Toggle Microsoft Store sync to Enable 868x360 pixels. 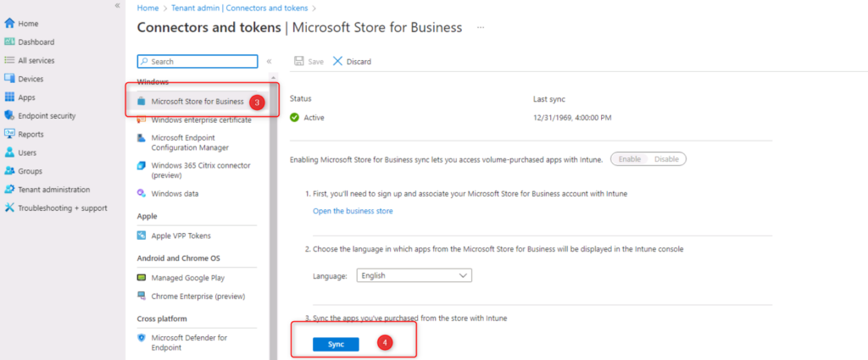click(629, 159)
